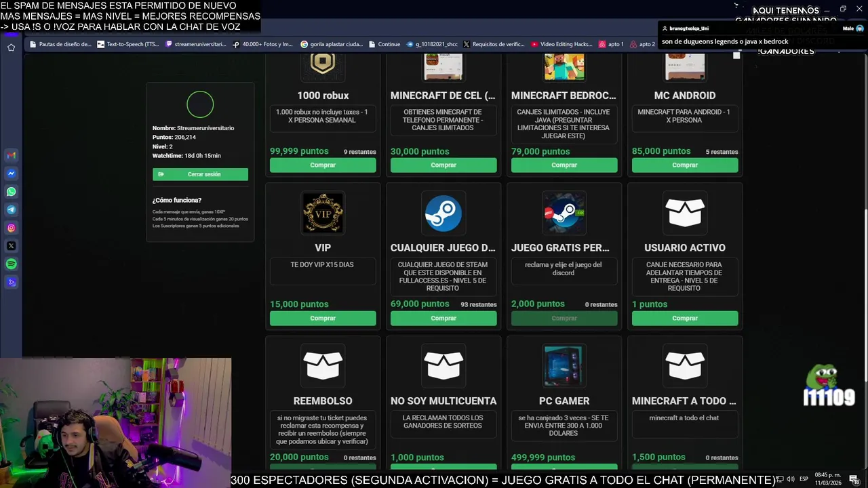868x488 pixels.
Task: Click the REEMBOLSO card title
Action: 323,401
